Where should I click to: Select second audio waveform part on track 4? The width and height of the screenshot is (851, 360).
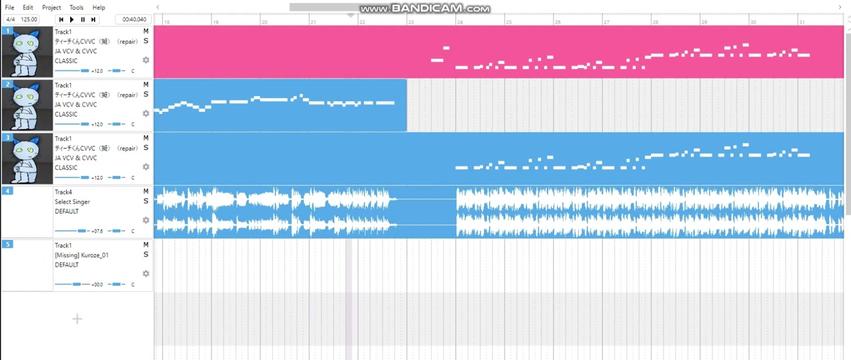click(650, 212)
